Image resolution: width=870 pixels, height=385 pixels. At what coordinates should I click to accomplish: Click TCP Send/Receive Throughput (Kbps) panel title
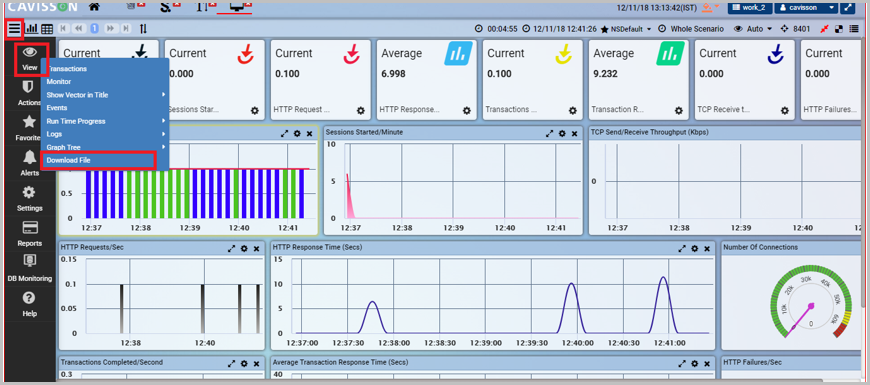(x=650, y=133)
